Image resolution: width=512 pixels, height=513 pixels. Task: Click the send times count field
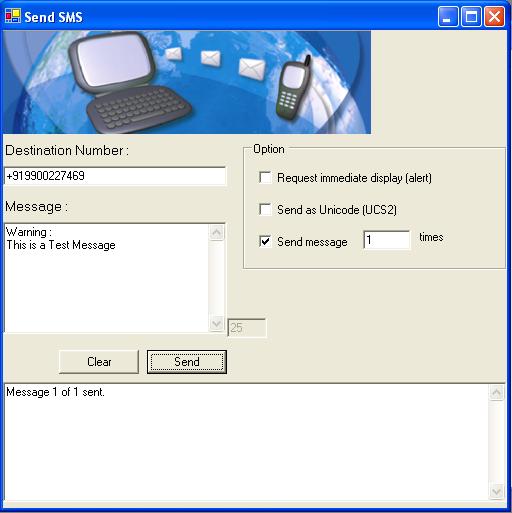click(387, 240)
